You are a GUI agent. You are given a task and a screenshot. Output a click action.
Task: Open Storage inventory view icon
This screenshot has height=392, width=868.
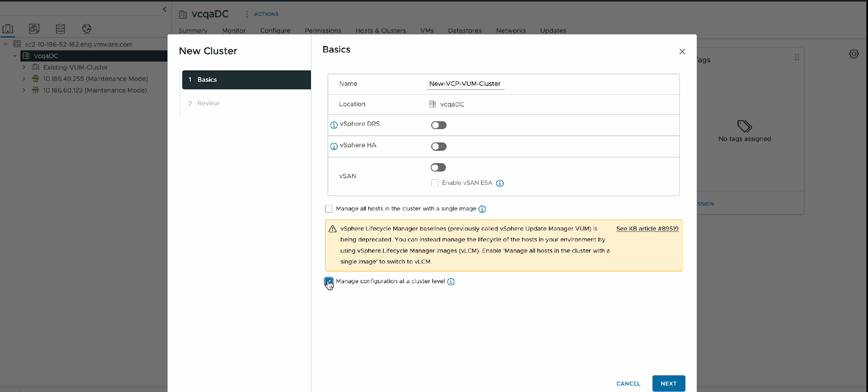click(61, 29)
